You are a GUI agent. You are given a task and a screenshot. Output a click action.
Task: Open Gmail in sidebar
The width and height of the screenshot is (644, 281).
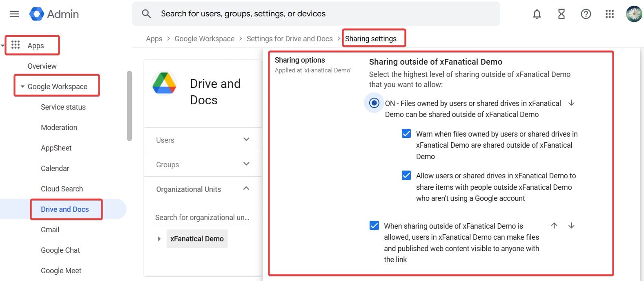point(50,230)
